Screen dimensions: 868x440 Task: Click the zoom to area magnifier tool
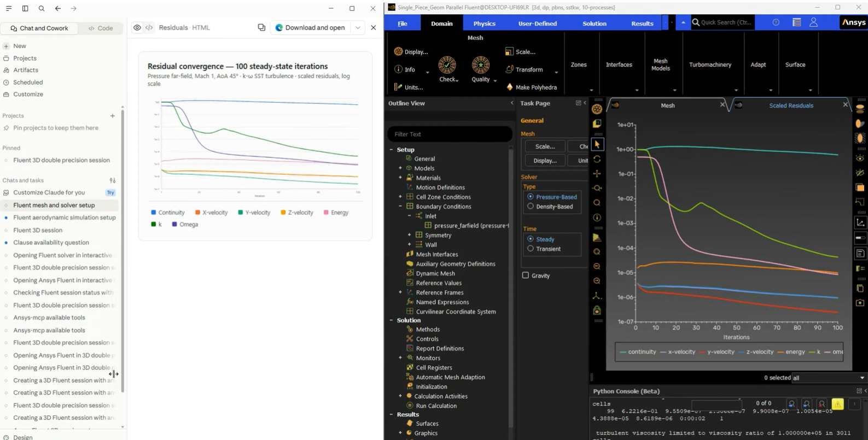pyautogui.click(x=597, y=203)
